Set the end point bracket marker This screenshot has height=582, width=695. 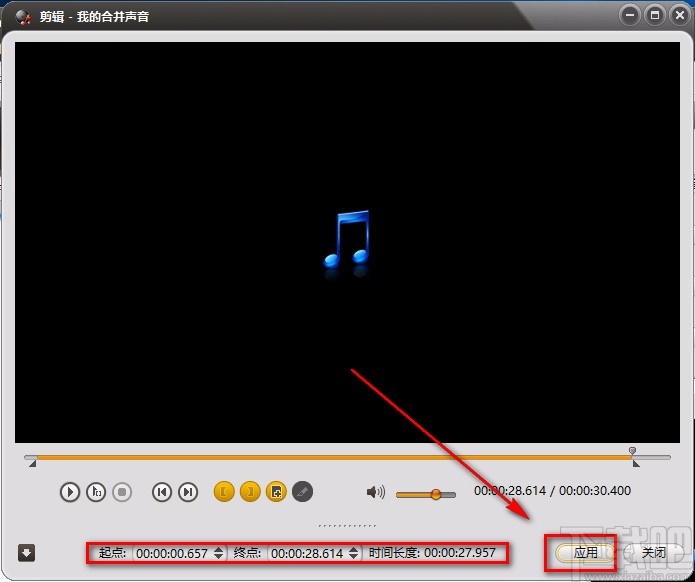(250, 492)
